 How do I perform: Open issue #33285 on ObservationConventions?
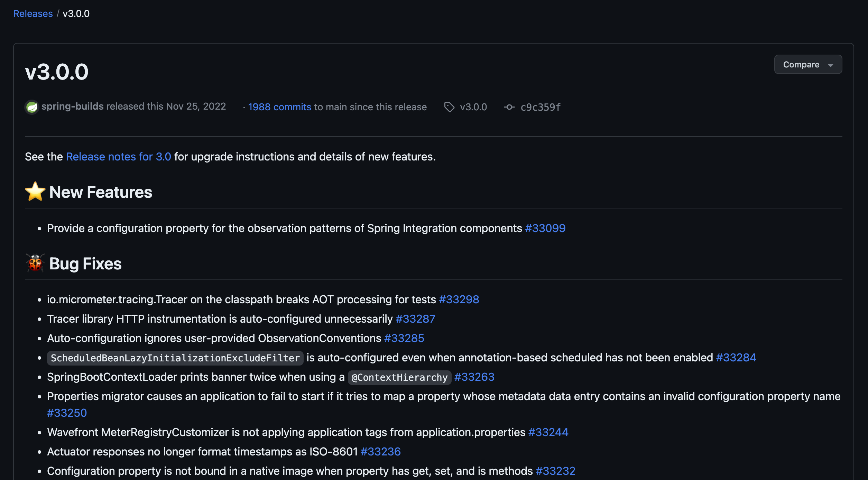coord(404,338)
